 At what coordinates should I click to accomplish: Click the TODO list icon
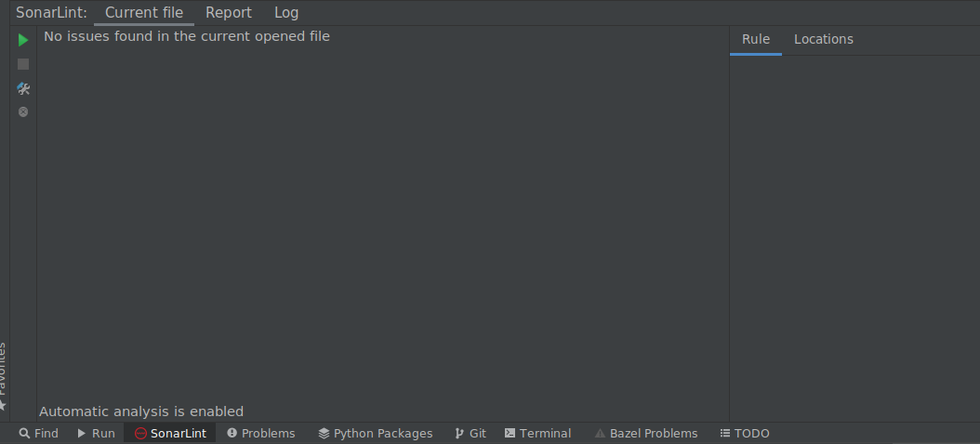click(x=725, y=433)
